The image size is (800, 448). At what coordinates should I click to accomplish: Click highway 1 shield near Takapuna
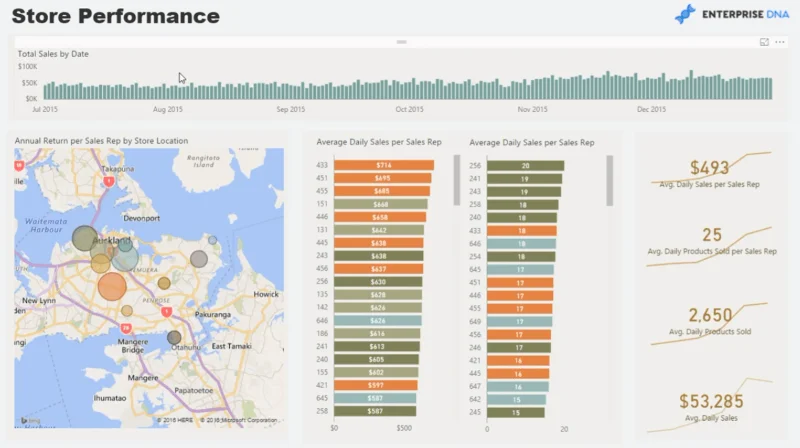(109, 181)
